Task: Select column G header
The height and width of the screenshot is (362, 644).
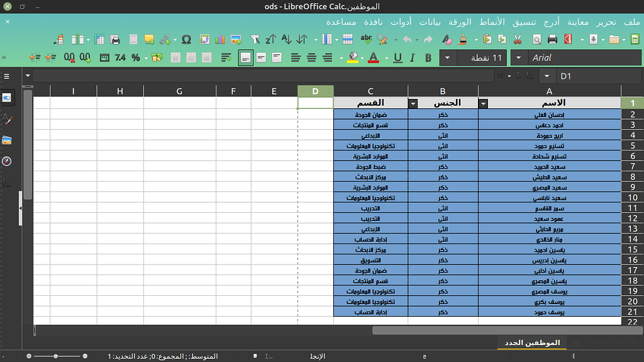Action: (x=179, y=91)
